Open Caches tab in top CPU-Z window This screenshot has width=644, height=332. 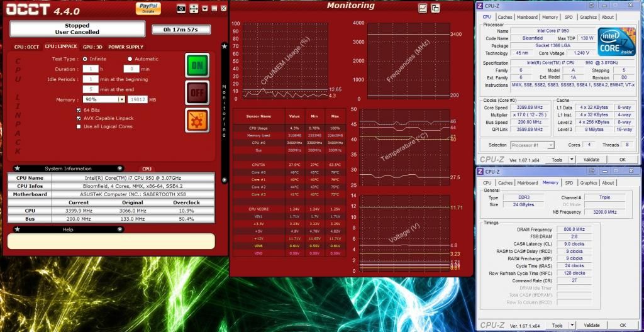pos(505,17)
